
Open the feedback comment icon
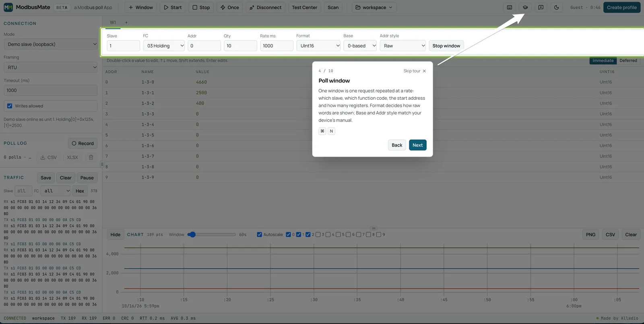click(541, 7)
